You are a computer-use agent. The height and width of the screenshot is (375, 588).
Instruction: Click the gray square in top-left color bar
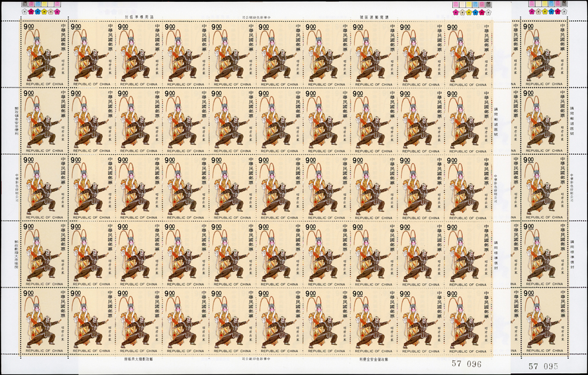click(x=25, y=4)
